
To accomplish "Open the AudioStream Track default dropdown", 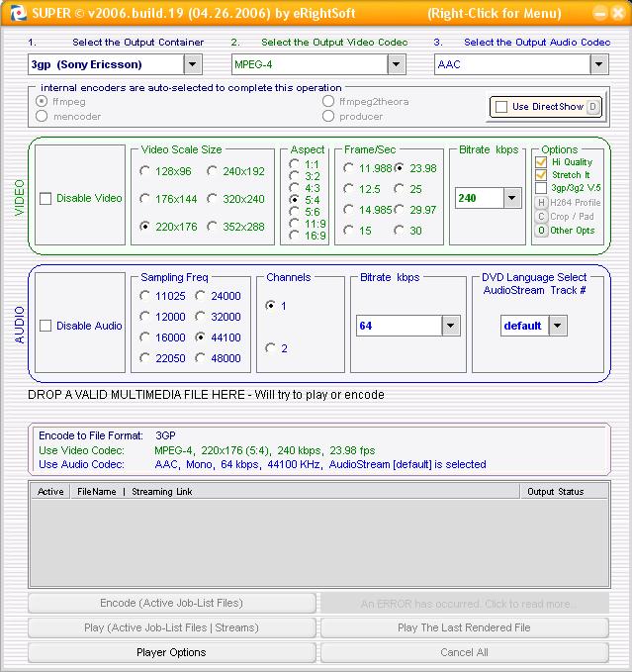I will point(557,326).
